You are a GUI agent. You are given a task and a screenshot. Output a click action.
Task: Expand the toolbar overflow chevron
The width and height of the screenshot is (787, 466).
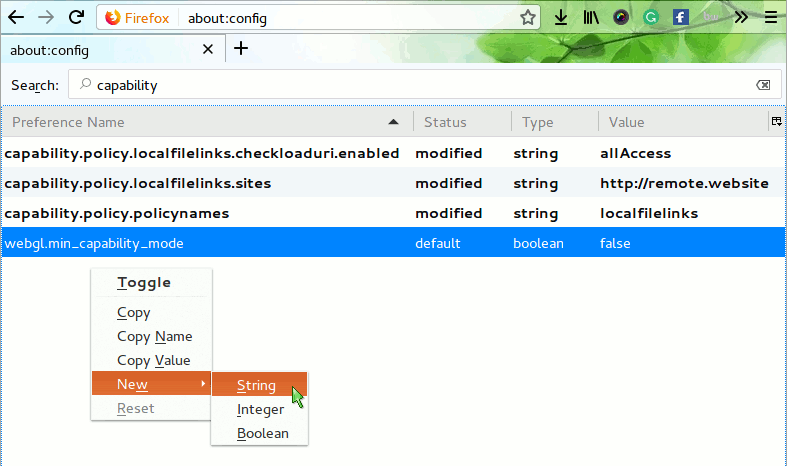tap(741, 17)
